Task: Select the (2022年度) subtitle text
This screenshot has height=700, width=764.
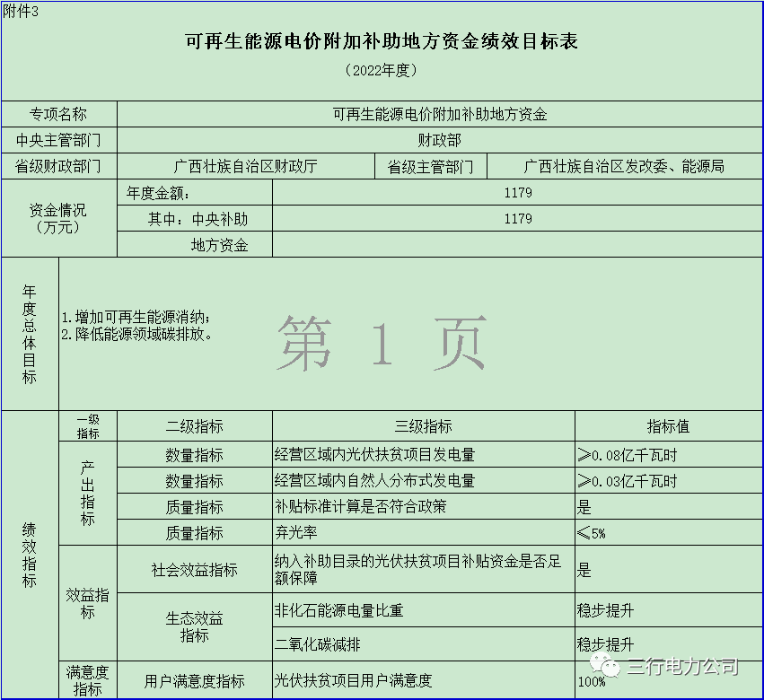Action: click(381, 70)
